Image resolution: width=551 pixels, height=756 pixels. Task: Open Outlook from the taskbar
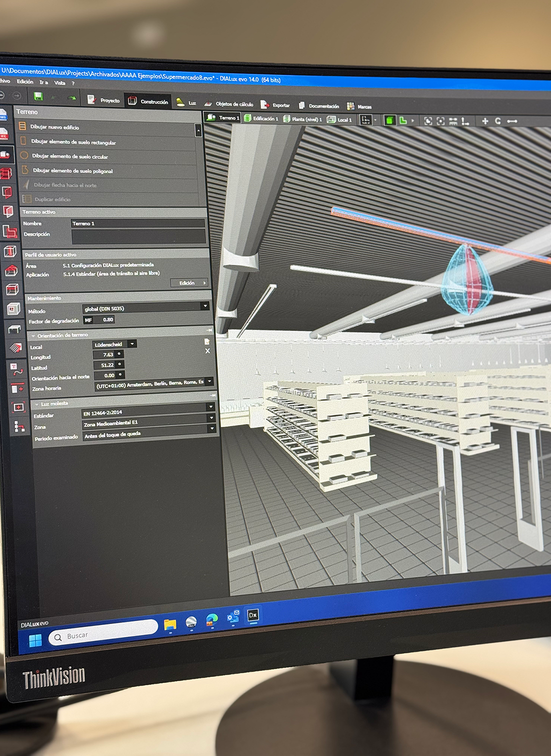[x=232, y=617]
